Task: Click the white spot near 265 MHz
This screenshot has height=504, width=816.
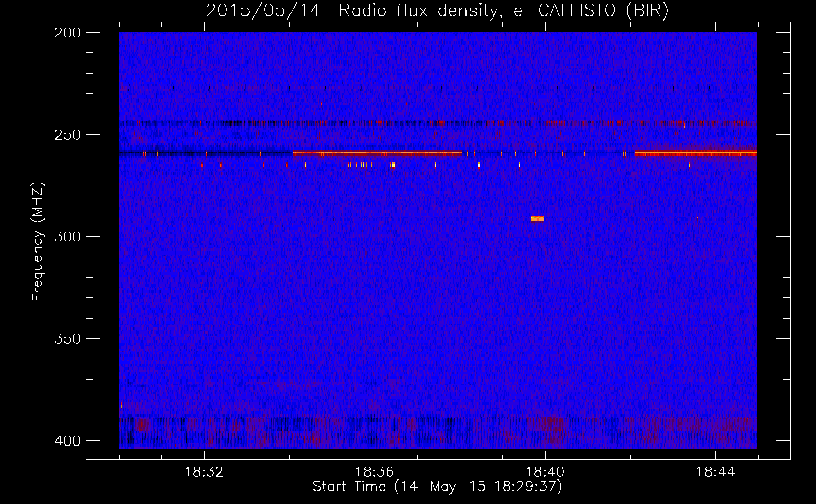Action: click(x=479, y=165)
